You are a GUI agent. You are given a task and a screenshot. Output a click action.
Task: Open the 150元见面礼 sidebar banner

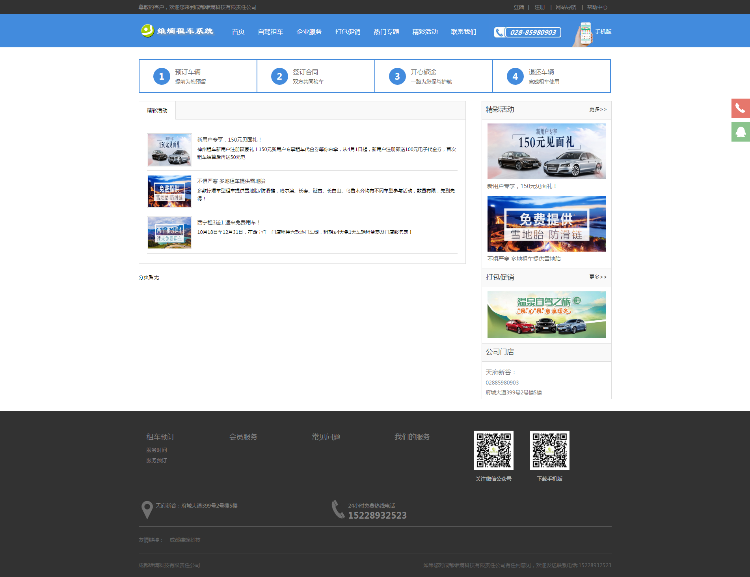pyautogui.click(x=546, y=151)
